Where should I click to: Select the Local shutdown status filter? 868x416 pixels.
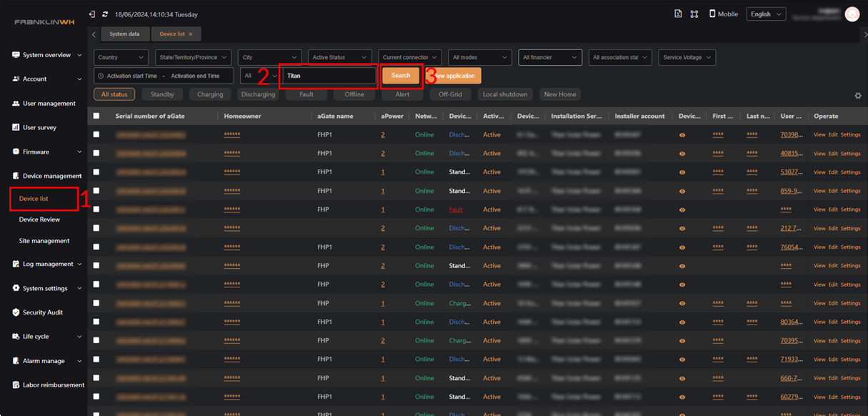(x=505, y=94)
